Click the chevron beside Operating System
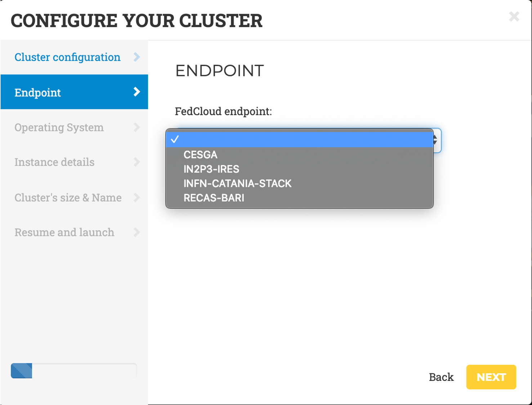 point(137,127)
